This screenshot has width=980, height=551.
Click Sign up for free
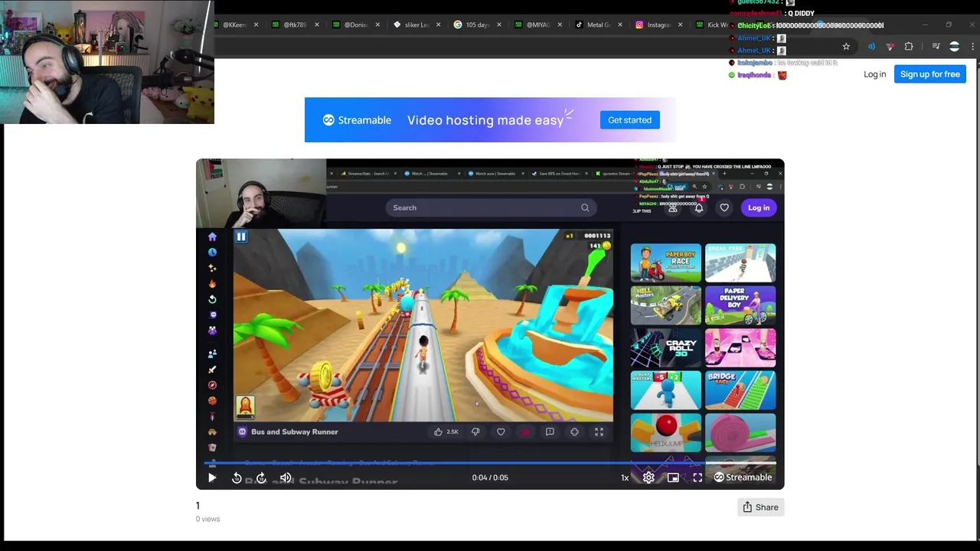pos(929,74)
